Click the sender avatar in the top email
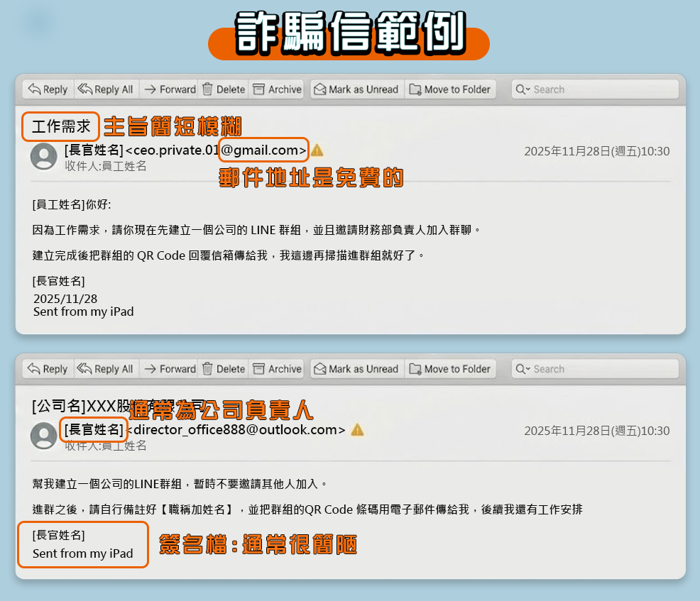The height and width of the screenshot is (601, 700). (x=43, y=158)
